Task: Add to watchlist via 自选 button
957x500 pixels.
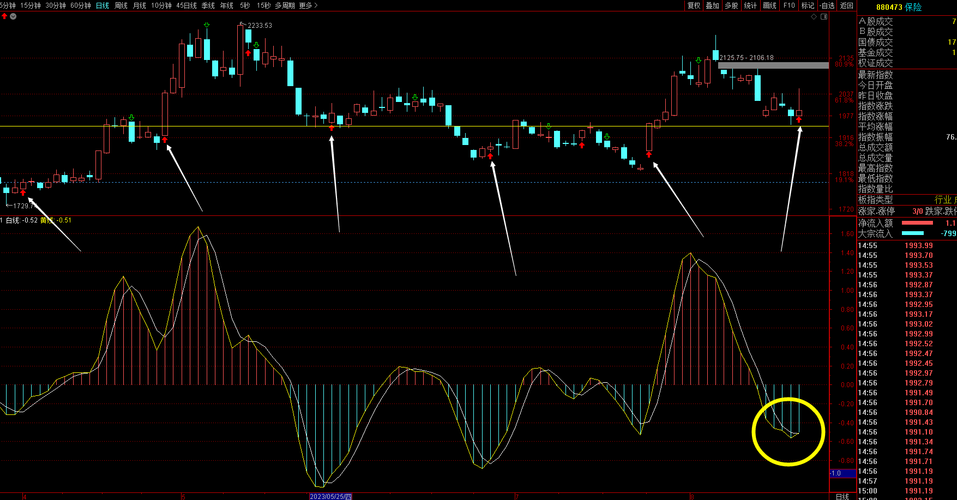Action: point(827,5)
